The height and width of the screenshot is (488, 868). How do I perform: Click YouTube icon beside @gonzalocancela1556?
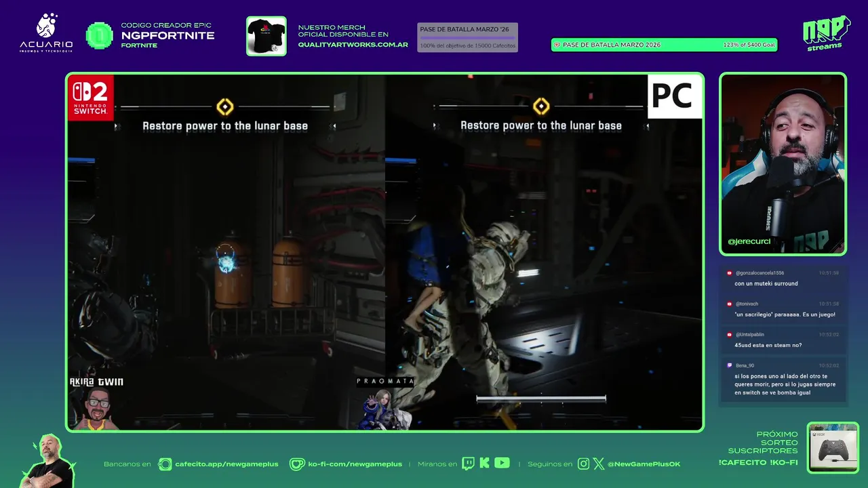(730, 273)
